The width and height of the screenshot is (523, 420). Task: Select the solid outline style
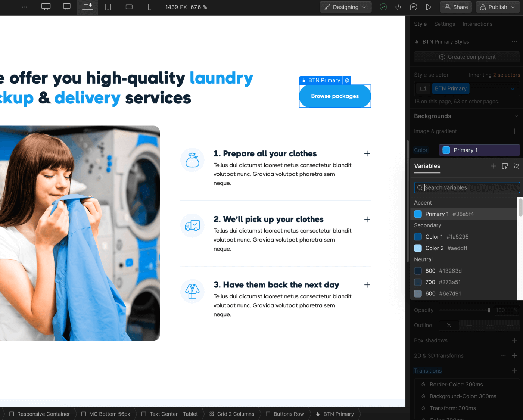pyautogui.click(x=469, y=325)
